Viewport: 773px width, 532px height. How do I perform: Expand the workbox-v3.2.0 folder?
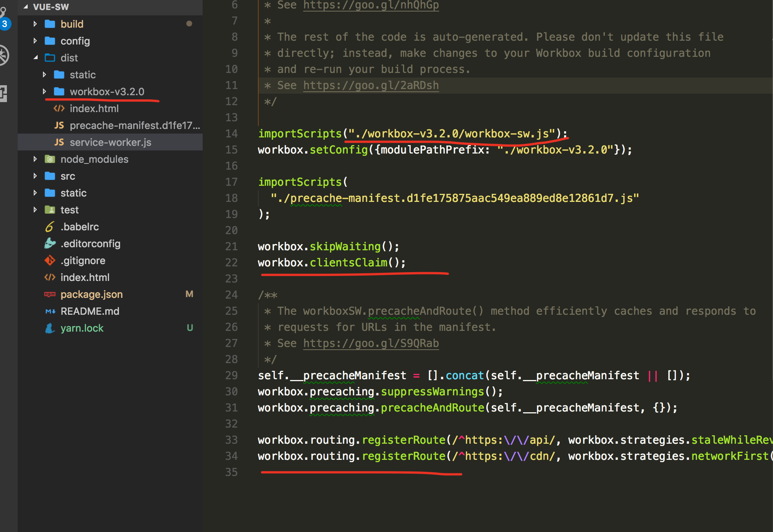[45, 91]
